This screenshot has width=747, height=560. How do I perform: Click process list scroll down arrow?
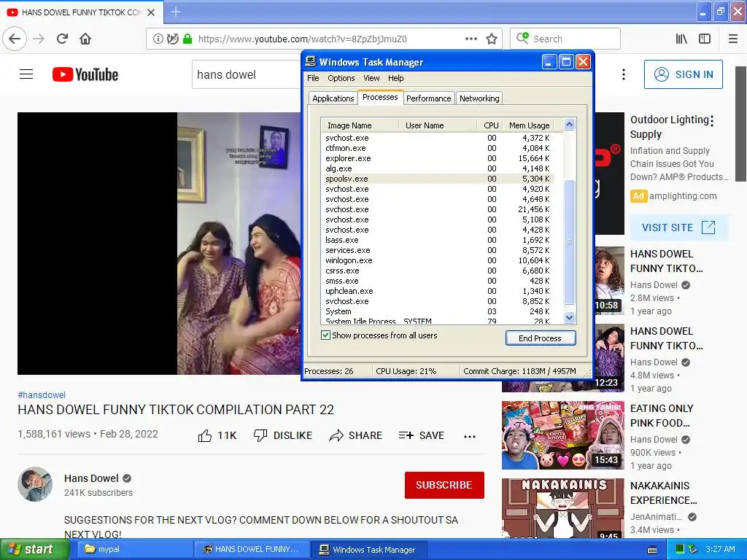click(569, 317)
